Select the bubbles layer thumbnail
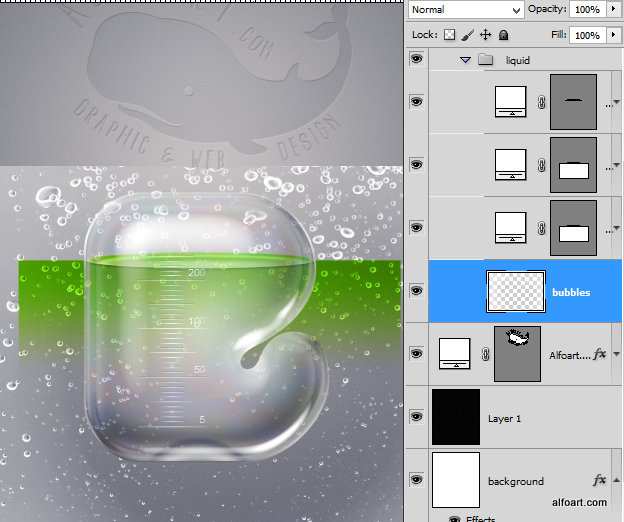The width and height of the screenshot is (624, 522). point(514,291)
